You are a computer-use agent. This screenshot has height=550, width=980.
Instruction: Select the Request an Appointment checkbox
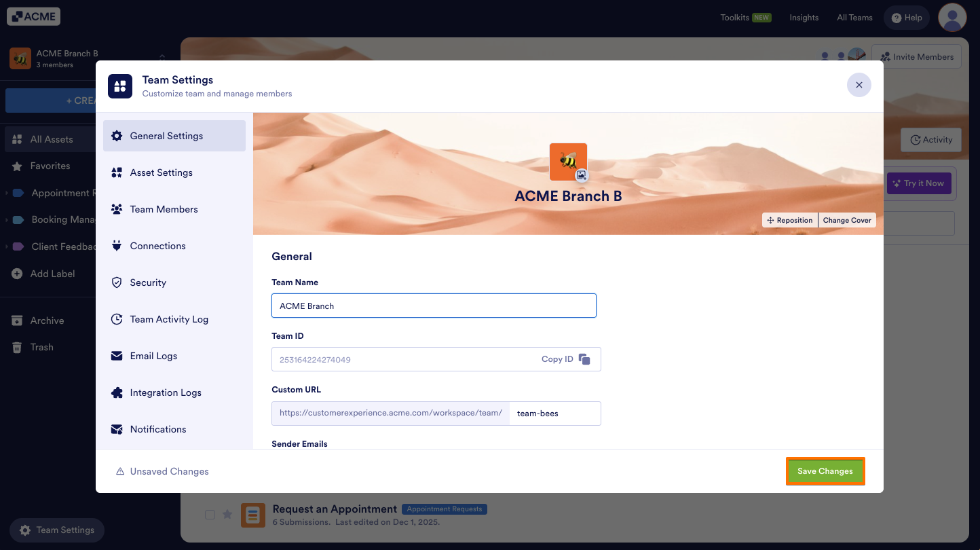tap(210, 515)
